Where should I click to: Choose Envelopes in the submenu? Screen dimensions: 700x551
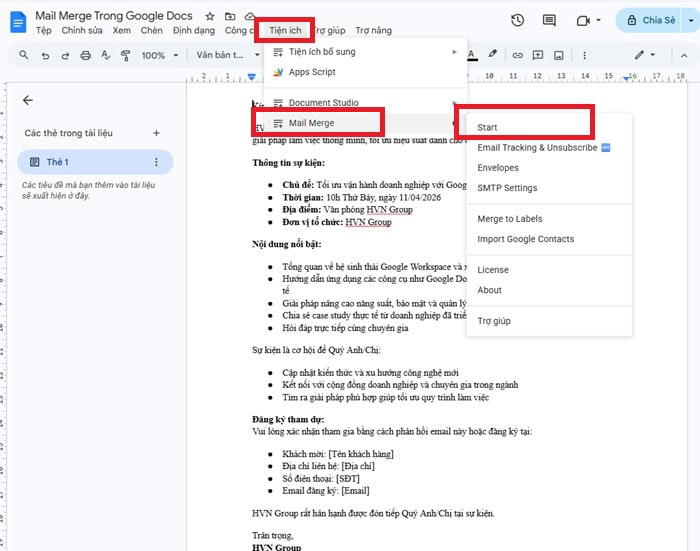tap(549, 168)
